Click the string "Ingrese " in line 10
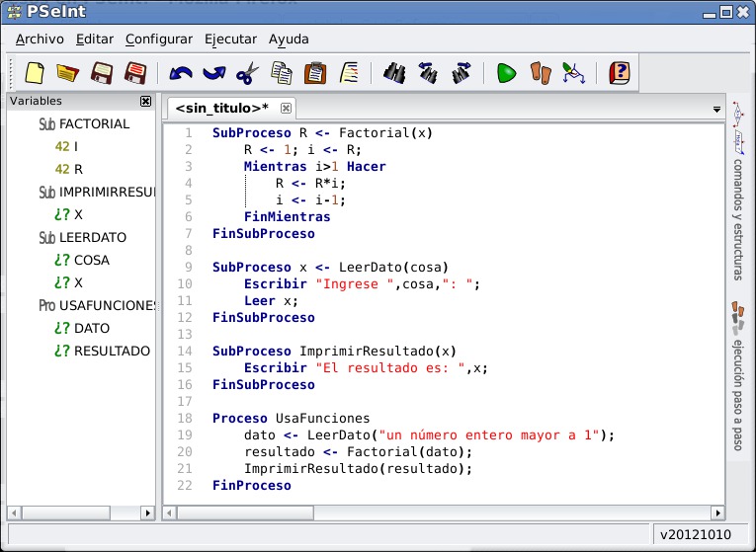The image size is (756, 552). [355, 284]
